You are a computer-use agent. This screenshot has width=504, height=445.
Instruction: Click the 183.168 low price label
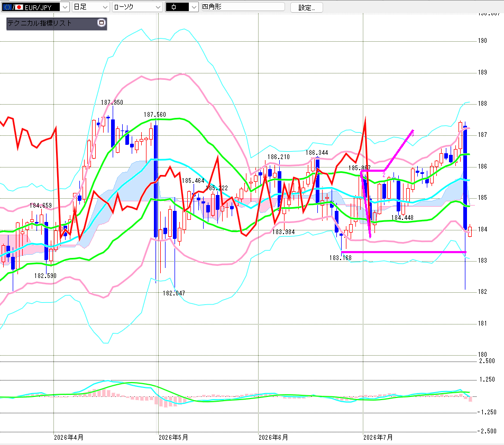(x=341, y=258)
